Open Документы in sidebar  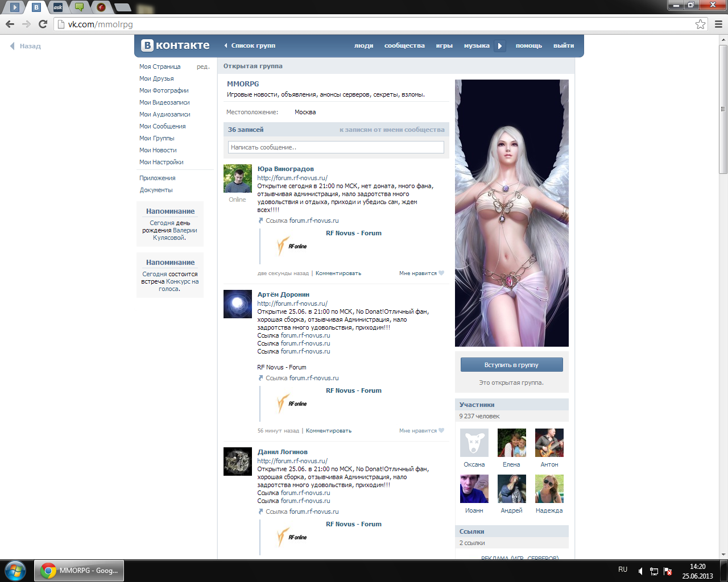click(156, 190)
